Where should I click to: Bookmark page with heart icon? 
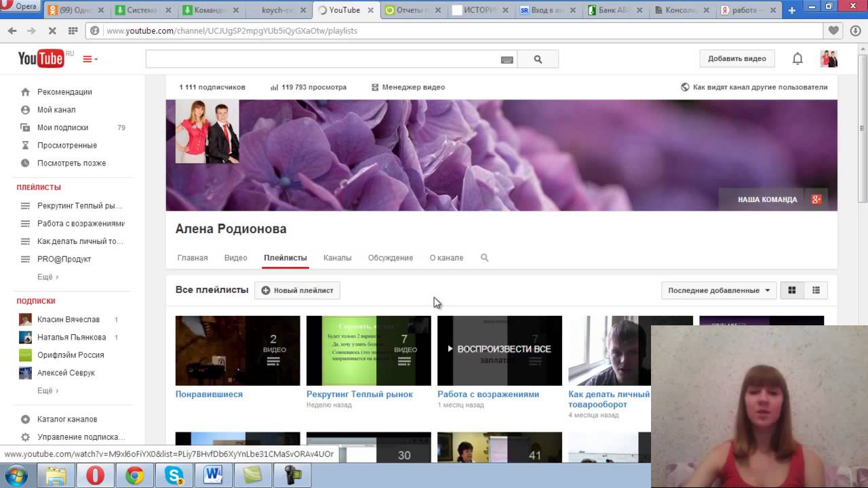pos(833,30)
